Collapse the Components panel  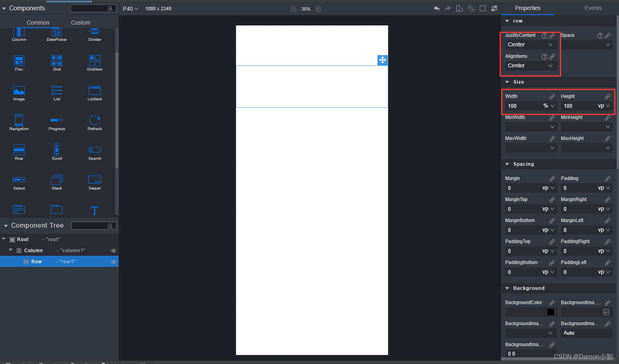point(4,8)
